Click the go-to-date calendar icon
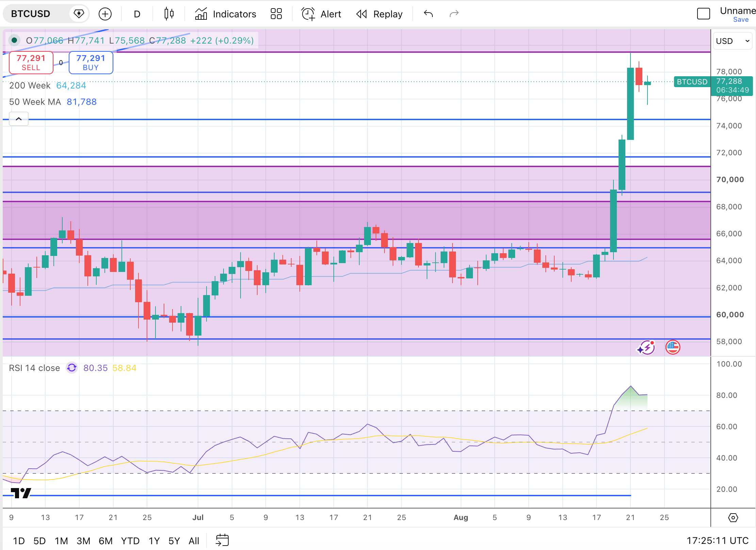The height and width of the screenshot is (550, 756). (x=223, y=540)
